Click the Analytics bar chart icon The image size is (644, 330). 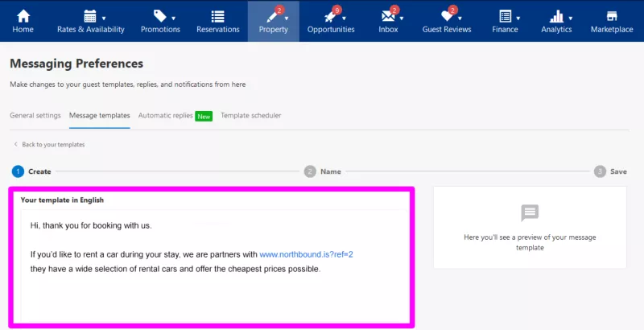[x=556, y=16]
